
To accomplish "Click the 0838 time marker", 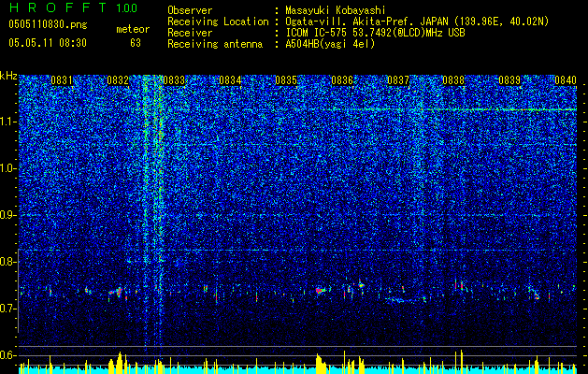I will pyautogui.click(x=453, y=80).
